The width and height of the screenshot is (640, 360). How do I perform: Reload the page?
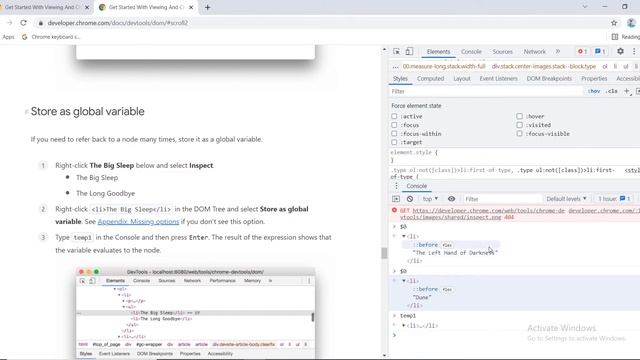click(x=23, y=23)
